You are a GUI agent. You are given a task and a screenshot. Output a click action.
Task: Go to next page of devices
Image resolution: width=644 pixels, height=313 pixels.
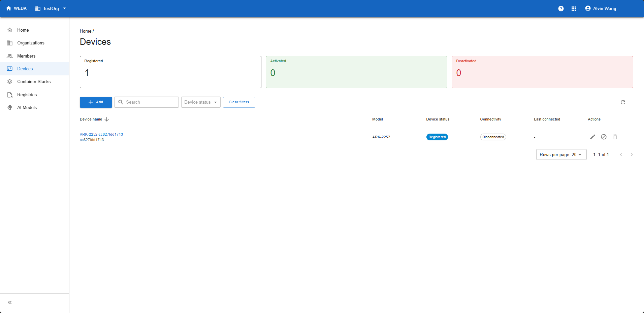(632, 155)
